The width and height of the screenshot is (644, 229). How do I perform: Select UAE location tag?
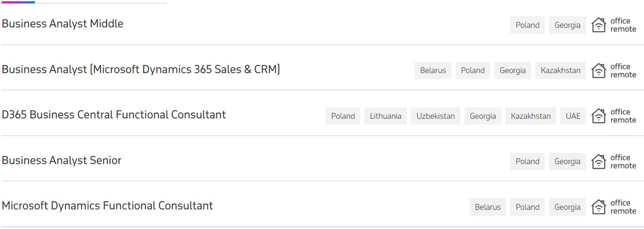[x=573, y=116]
